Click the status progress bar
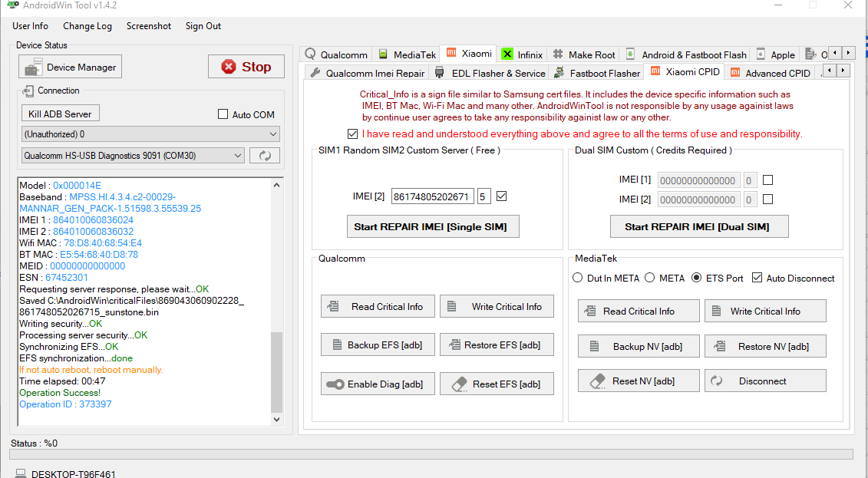The height and width of the screenshot is (478, 868). pyautogui.click(x=431, y=454)
